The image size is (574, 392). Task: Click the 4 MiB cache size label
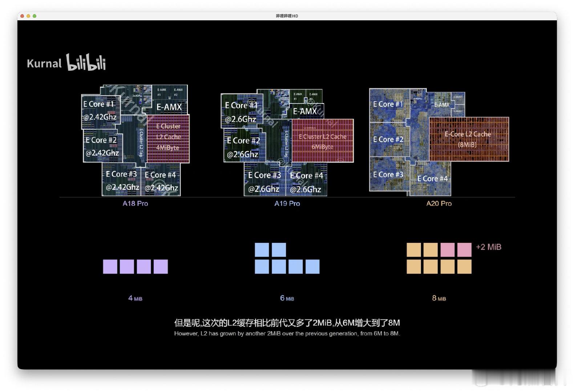135,298
